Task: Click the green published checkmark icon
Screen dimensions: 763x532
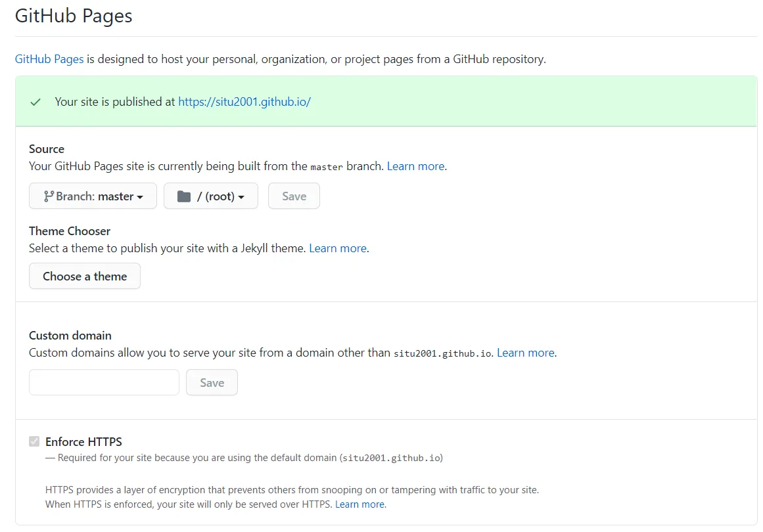Action: [35, 102]
